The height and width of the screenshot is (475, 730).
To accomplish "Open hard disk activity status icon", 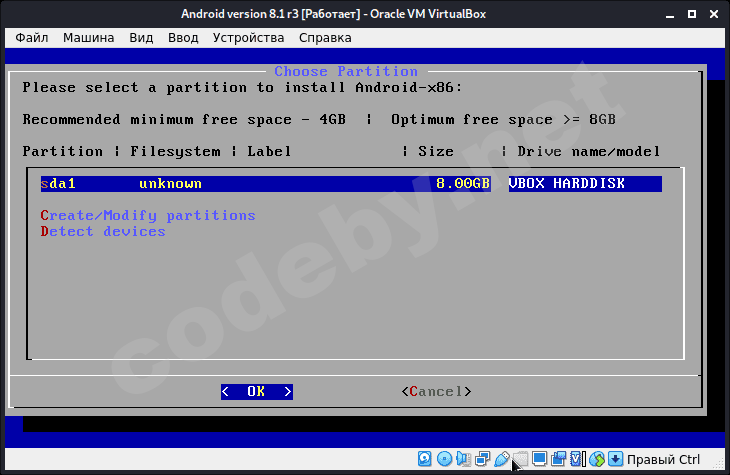I will [x=425, y=459].
